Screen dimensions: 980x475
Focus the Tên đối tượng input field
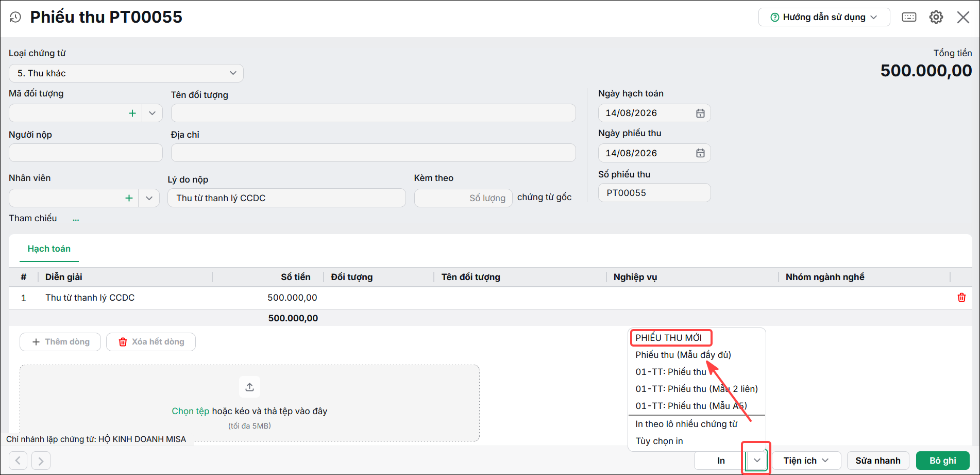(x=374, y=113)
